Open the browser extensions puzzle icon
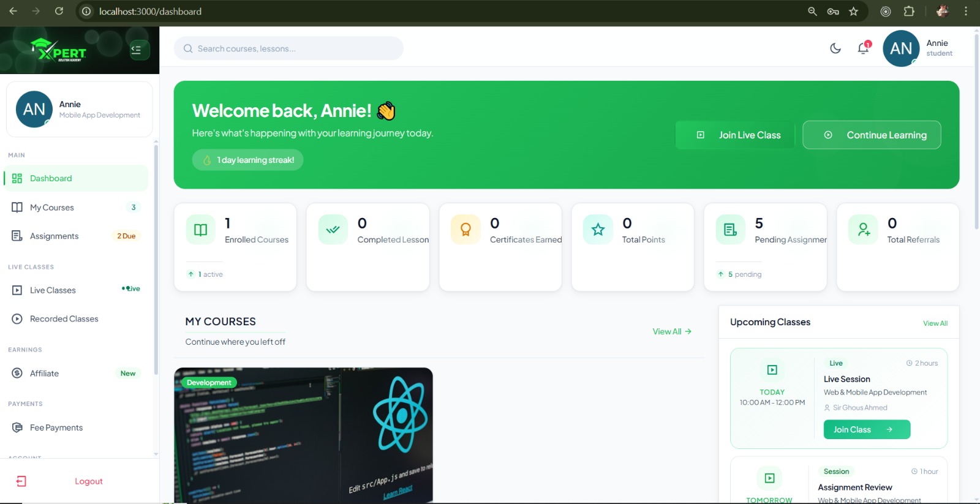Viewport: 980px width, 504px height. (909, 11)
